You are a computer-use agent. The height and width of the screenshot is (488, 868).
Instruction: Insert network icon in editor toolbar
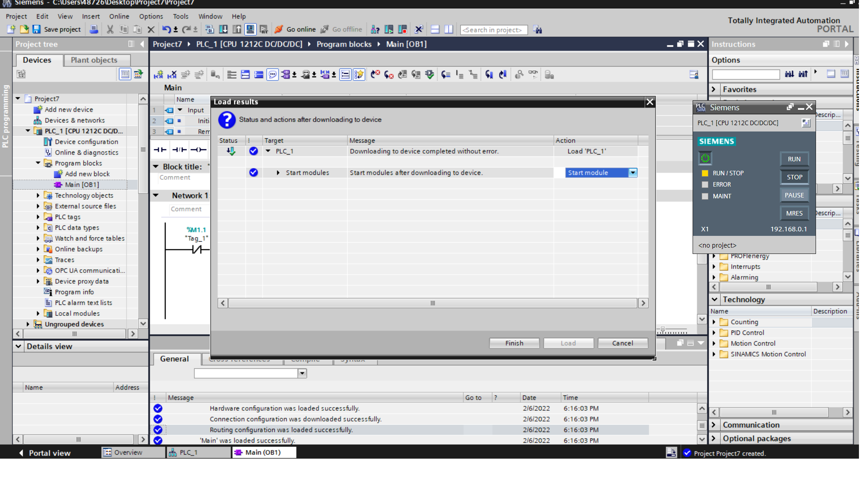click(158, 75)
